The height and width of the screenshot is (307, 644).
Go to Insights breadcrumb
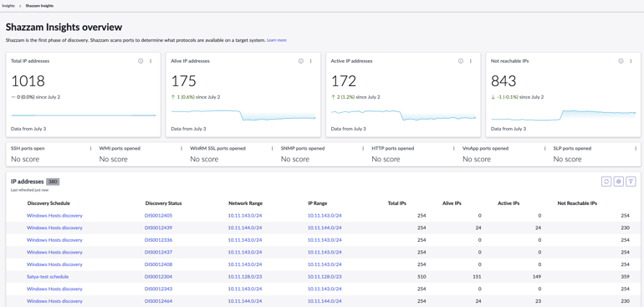tap(8, 6)
